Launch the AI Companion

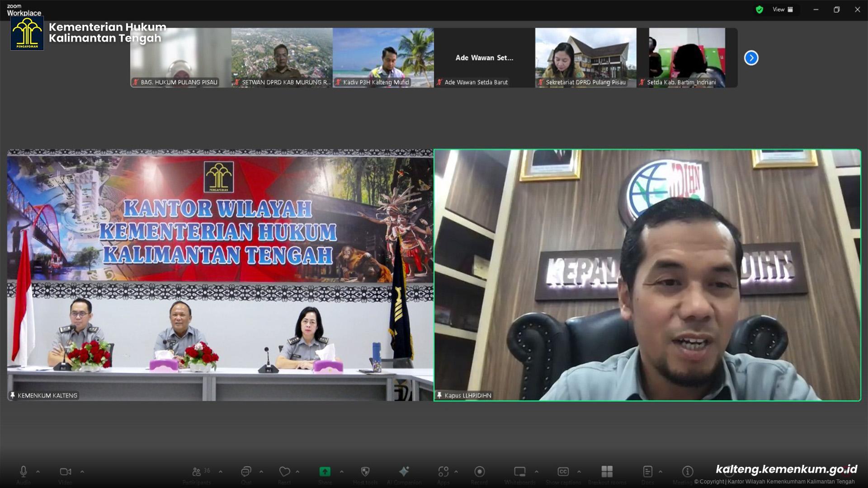[x=404, y=472]
